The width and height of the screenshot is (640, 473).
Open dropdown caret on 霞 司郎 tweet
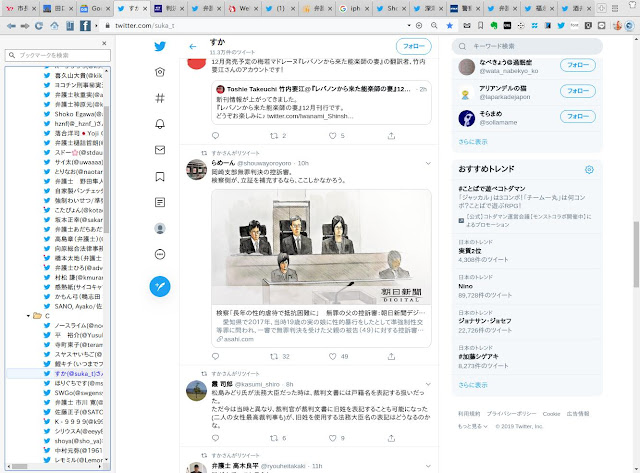point(428,384)
